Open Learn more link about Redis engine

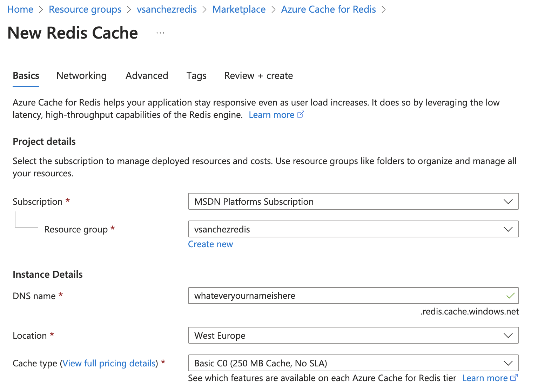271,115
